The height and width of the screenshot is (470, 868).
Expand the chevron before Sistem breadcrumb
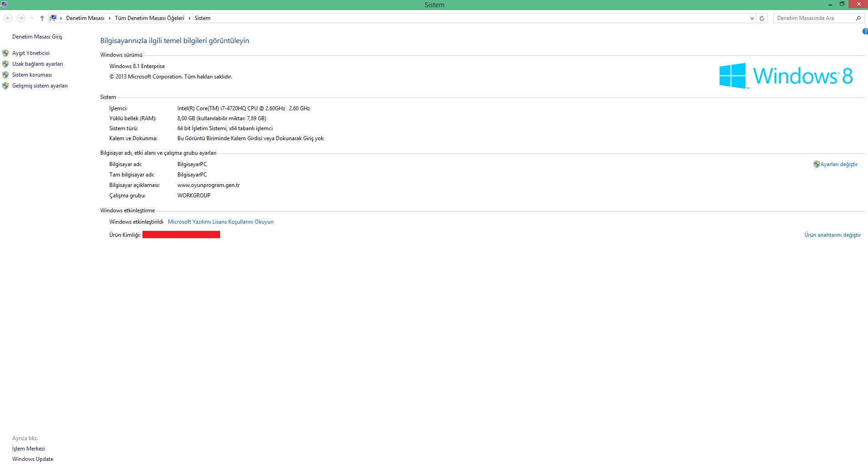[190, 18]
